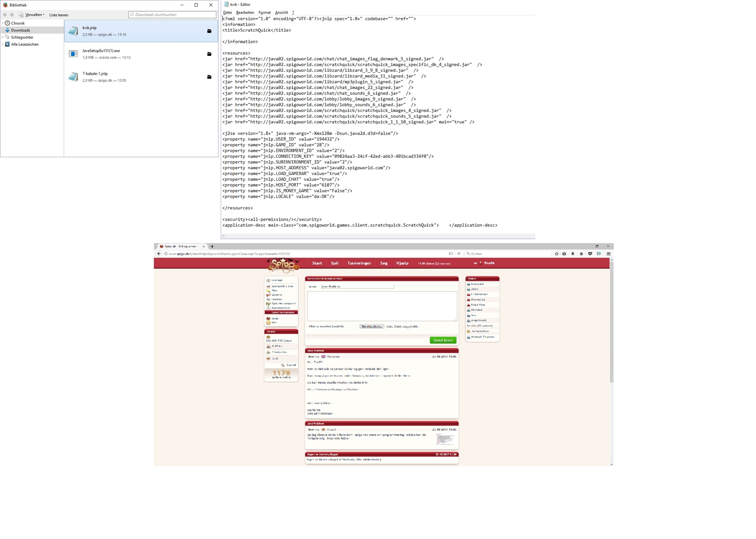This screenshot has width=756, height=539.
Task: Open a new browser tab
Action: [212, 246]
